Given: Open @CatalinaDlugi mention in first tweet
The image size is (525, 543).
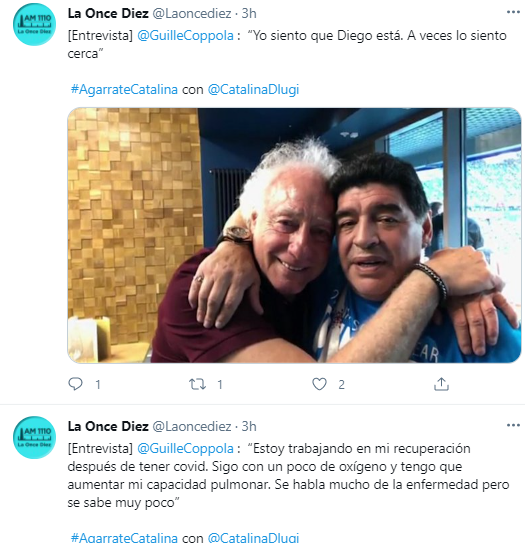Looking at the screenshot, I should point(253,89).
